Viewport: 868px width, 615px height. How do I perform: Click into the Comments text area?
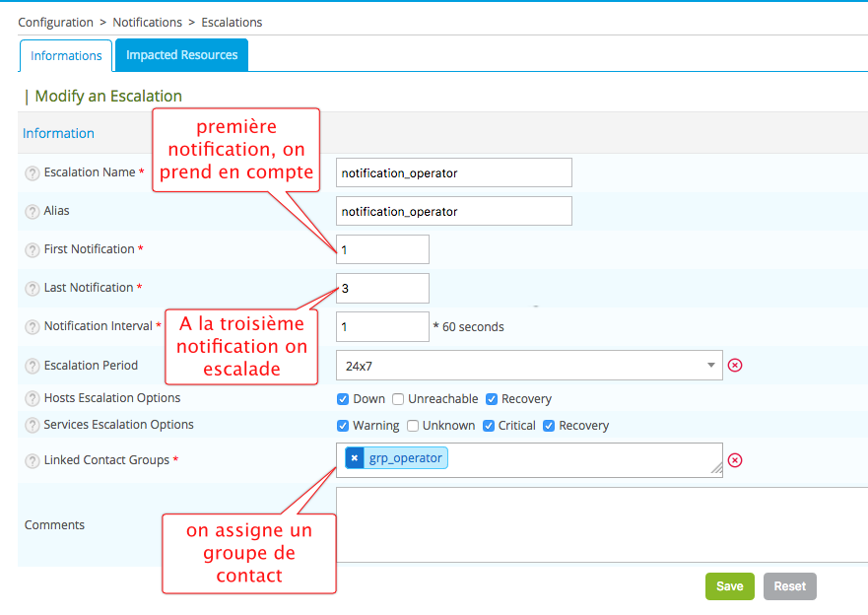point(591,524)
